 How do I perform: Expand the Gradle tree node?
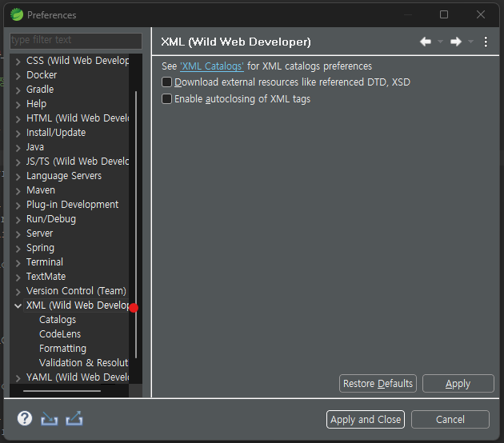tap(18, 90)
